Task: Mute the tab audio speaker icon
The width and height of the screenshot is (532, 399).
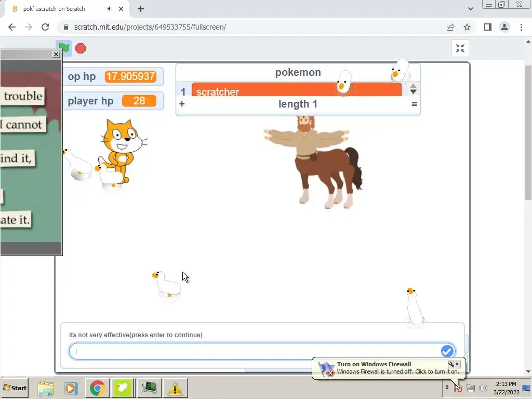Action: (x=110, y=9)
